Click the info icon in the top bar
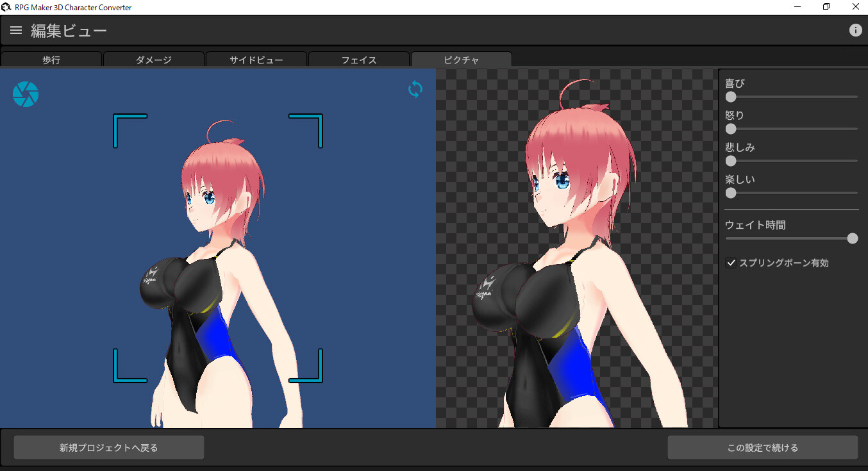The width and height of the screenshot is (868, 471). pyautogui.click(x=856, y=29)
